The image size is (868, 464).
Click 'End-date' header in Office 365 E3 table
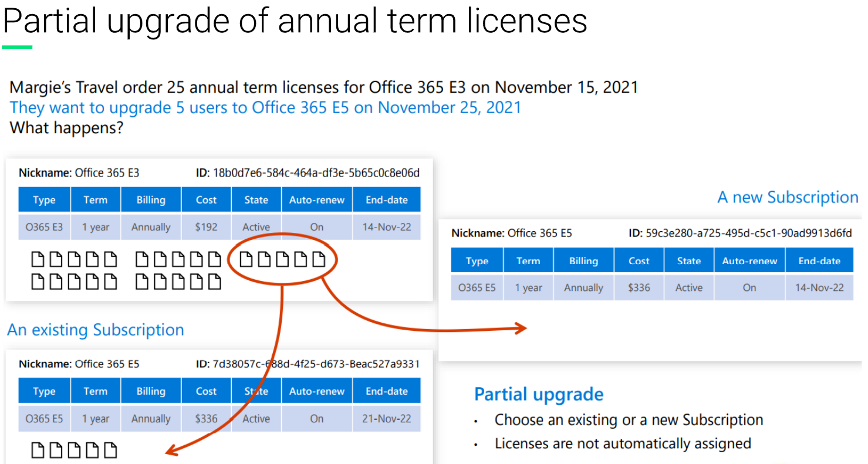[387, 199]
